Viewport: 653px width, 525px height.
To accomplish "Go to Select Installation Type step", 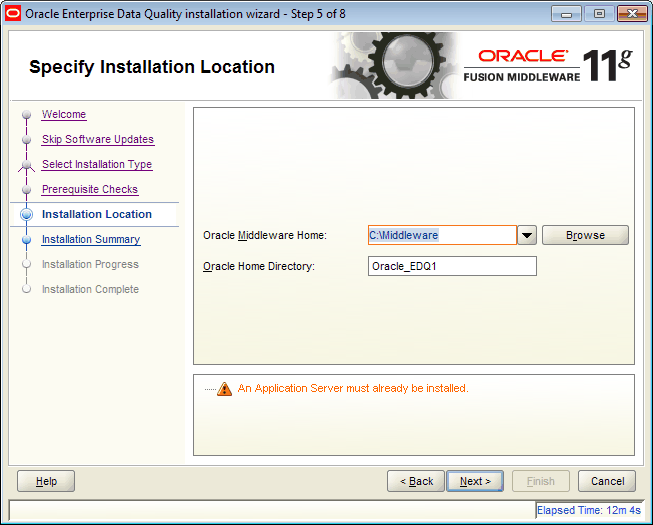I will (x=97, y=164).
